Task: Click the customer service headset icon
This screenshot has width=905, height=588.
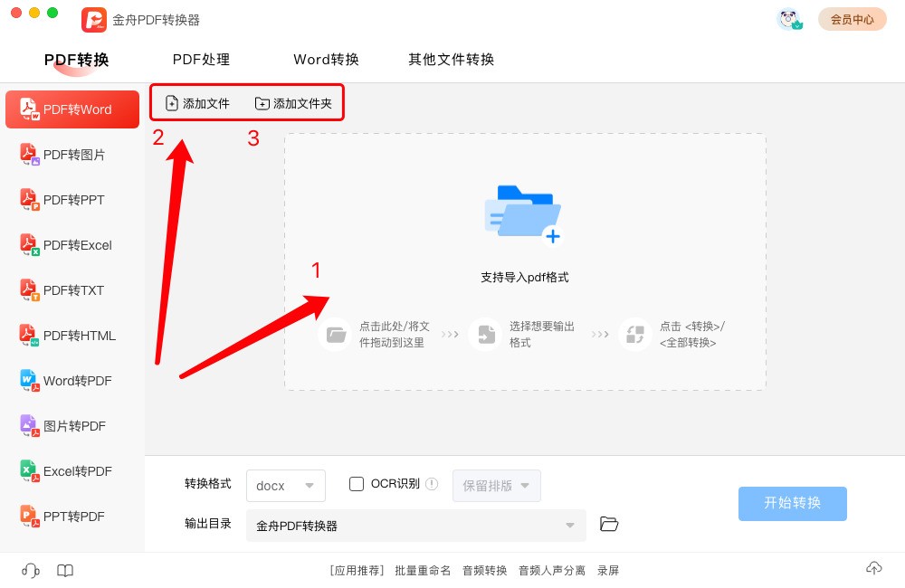Action: coord(29,570)
